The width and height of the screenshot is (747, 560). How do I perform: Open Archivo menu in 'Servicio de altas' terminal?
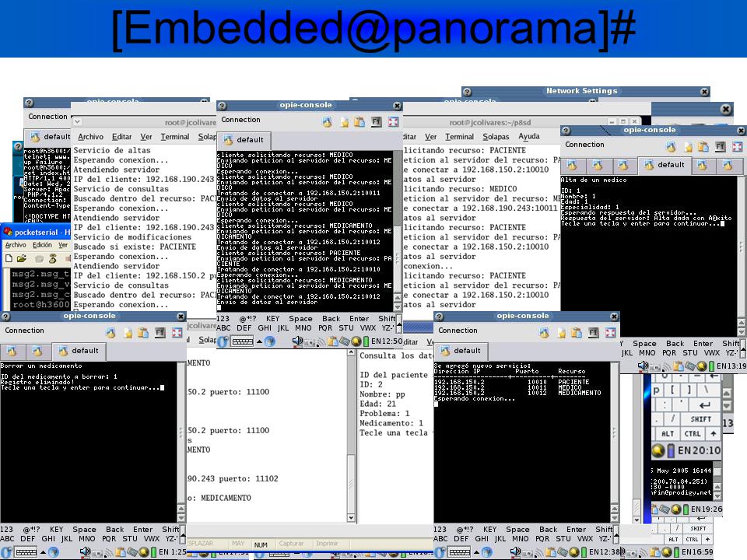point(90,137)
